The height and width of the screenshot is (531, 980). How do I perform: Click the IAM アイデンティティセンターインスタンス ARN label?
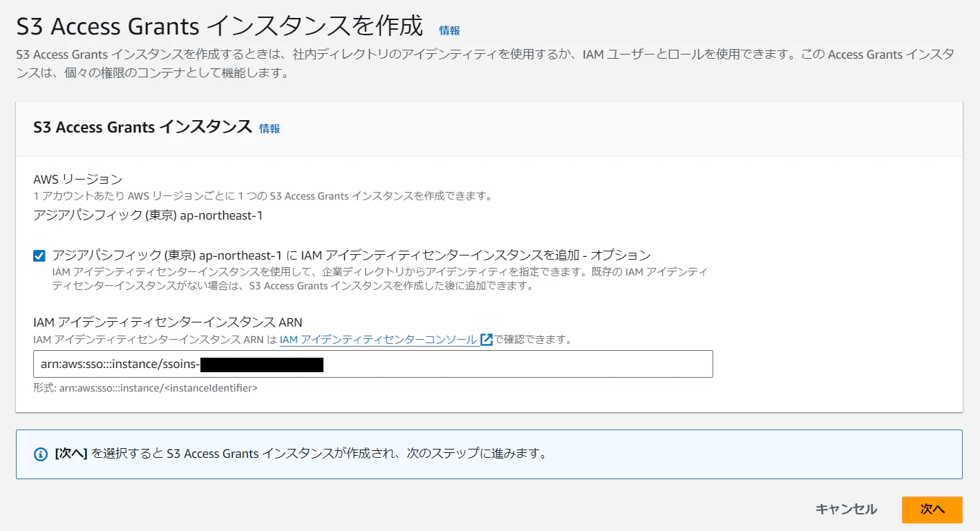click(x=168, y=322)
